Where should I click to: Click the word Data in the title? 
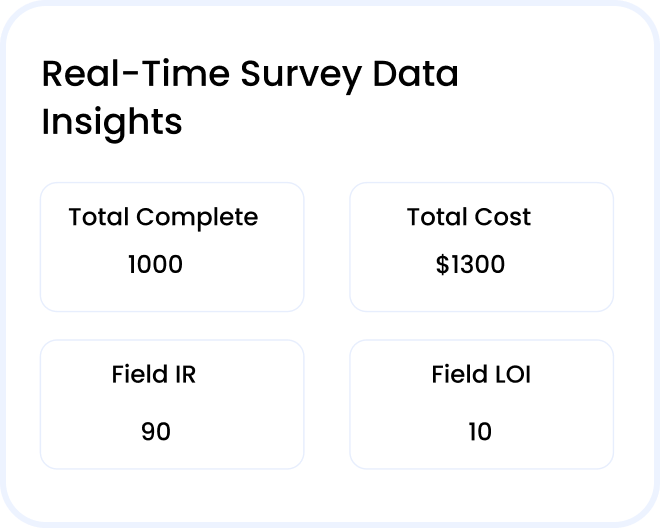tap(415, 73)
